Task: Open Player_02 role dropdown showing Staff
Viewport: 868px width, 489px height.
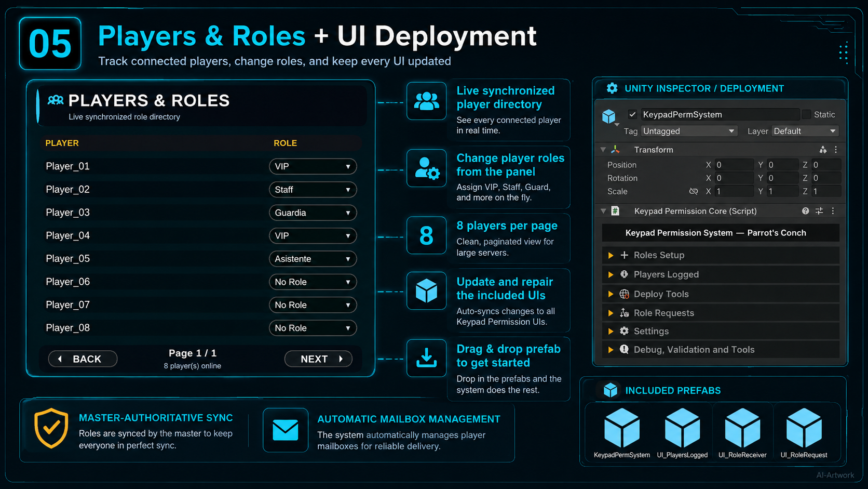Action: (x=313, y=190)
